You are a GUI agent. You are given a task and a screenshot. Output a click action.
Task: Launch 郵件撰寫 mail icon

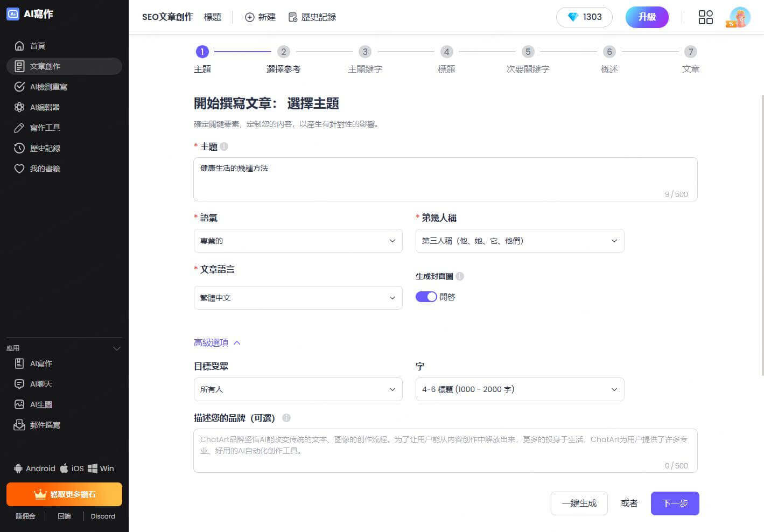pos(19,425)
